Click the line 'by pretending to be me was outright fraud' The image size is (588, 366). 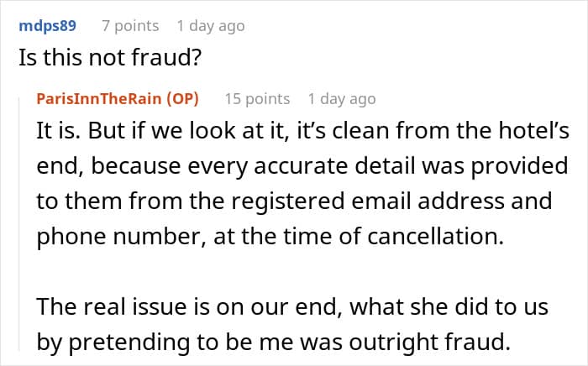point(274,342)
